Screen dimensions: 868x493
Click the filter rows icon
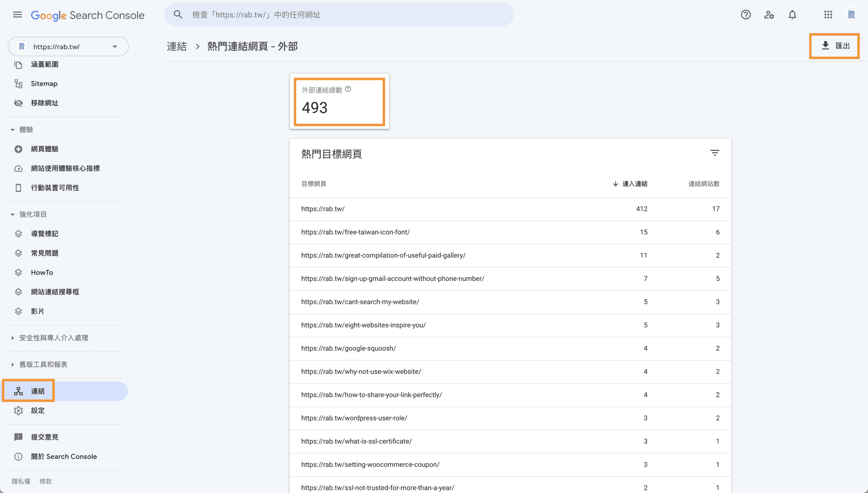tap(715, 153)
